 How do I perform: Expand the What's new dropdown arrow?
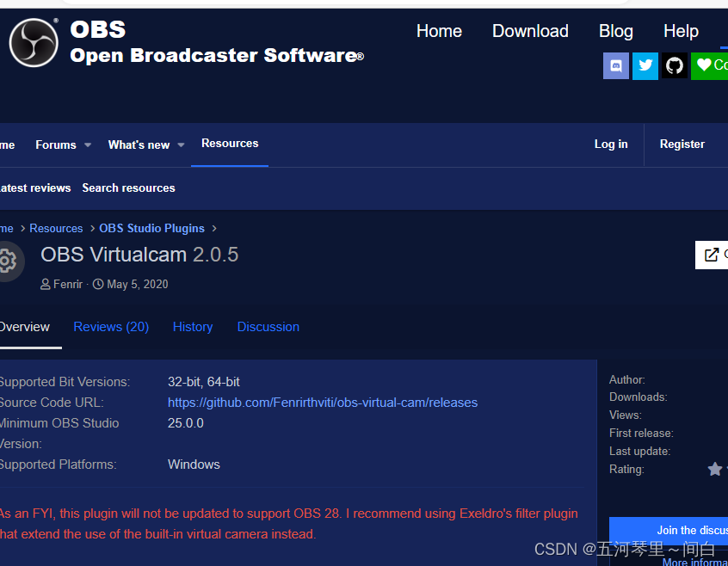(x=181, y=145)
